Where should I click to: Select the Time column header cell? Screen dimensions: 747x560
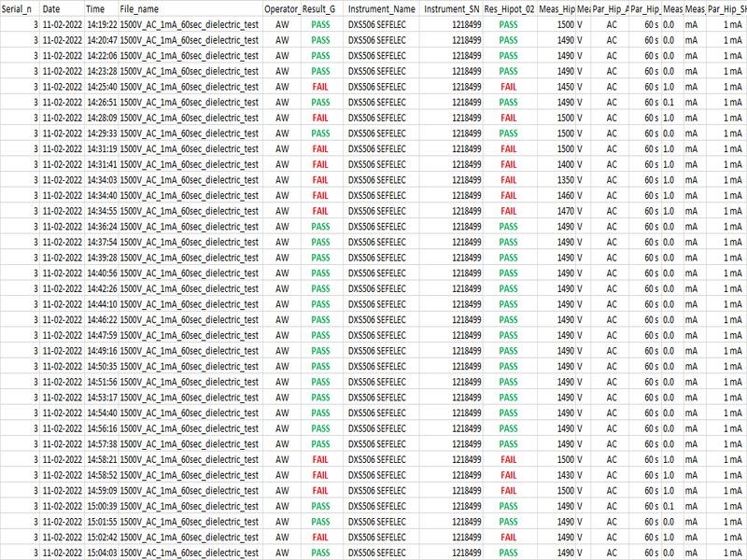pyautogui.click(x=102, y=9)
